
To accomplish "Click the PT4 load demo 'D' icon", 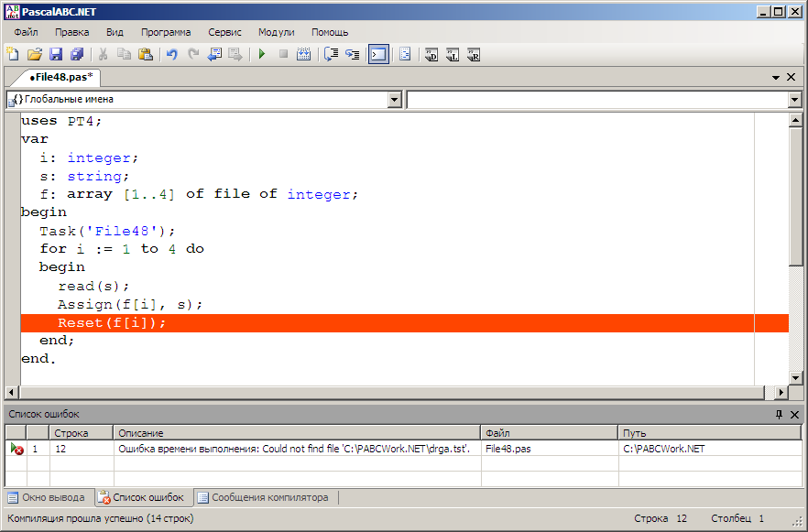I will pyautogui.click(x=431, y=55).
